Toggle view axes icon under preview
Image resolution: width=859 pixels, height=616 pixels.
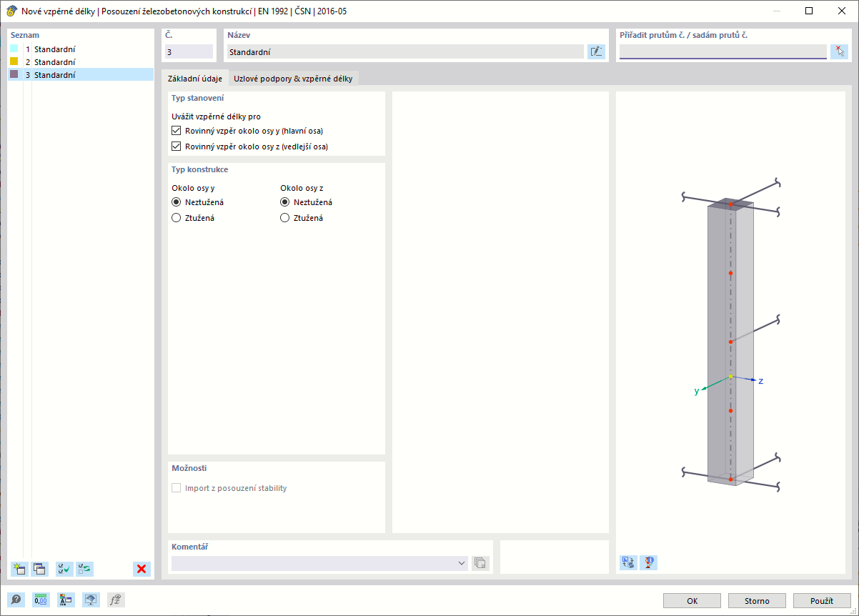point(628,562)
